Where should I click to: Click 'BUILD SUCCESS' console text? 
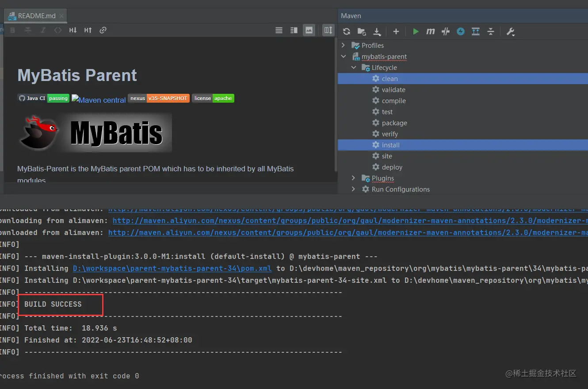(x=53, y=304)
